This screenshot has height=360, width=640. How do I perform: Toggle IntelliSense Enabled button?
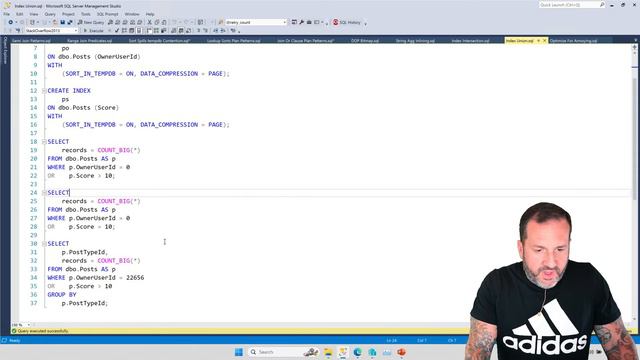click(139, 31)
